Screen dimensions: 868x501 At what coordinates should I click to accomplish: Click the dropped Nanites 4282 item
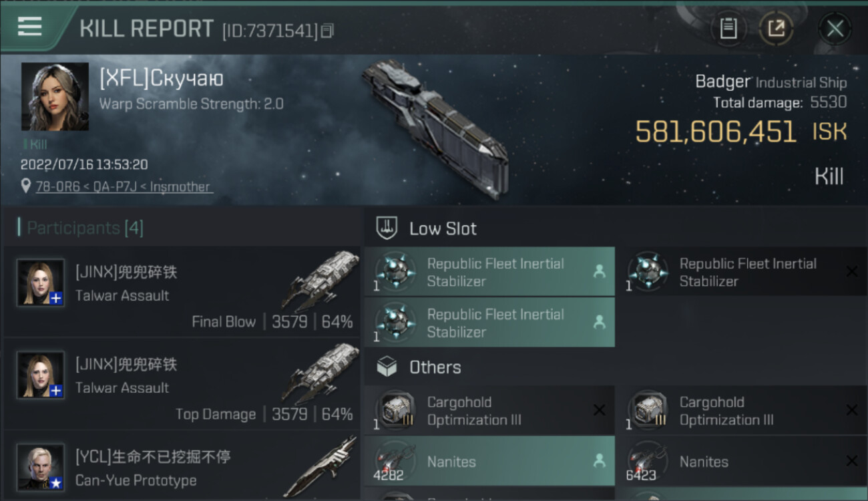pyautogui.click(x=489, y=462)
